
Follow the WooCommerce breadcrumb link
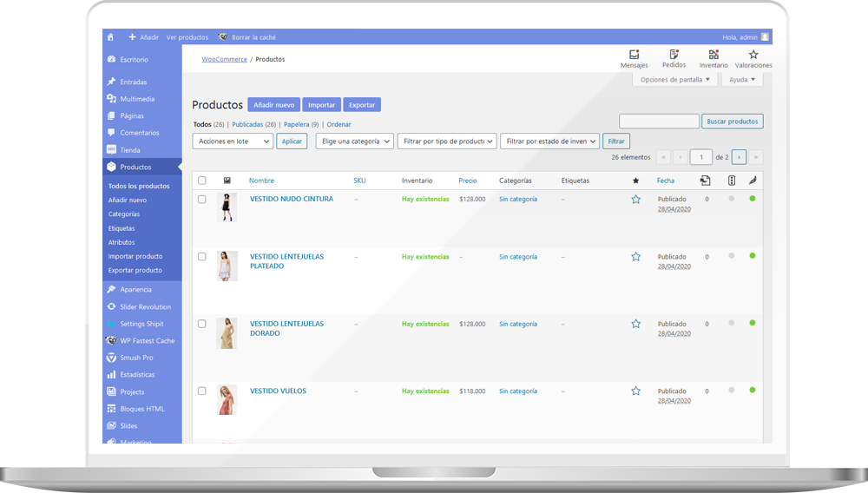click(x=224, y=59)
